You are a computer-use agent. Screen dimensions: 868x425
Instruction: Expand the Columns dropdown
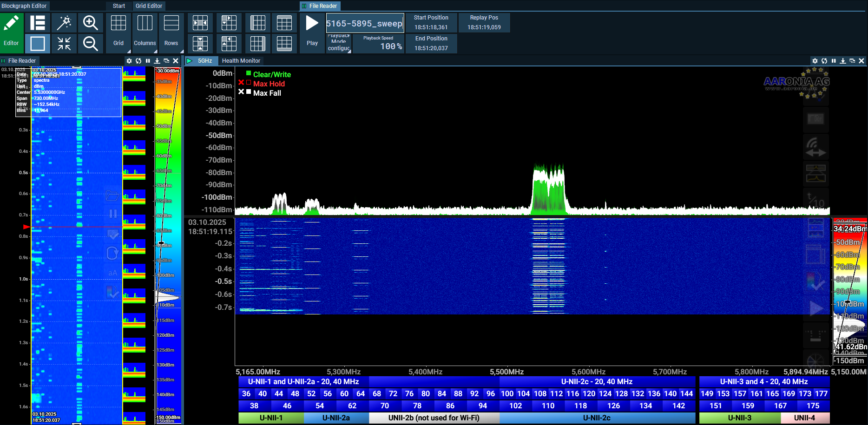tap(145, 33)
